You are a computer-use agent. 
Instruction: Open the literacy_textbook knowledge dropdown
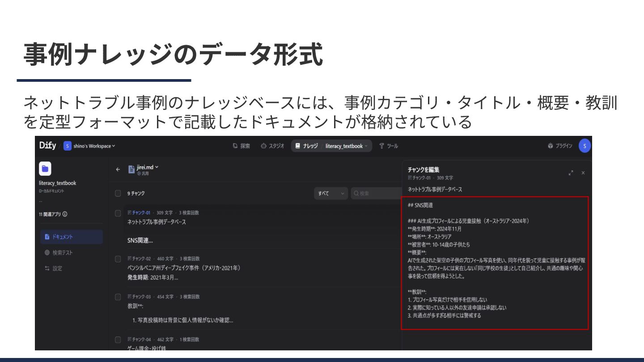(x=346, y=146)
